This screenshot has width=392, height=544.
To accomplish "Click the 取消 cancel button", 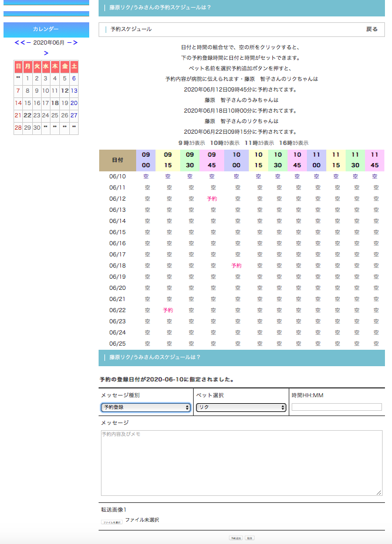I will [x=249, y=538].
